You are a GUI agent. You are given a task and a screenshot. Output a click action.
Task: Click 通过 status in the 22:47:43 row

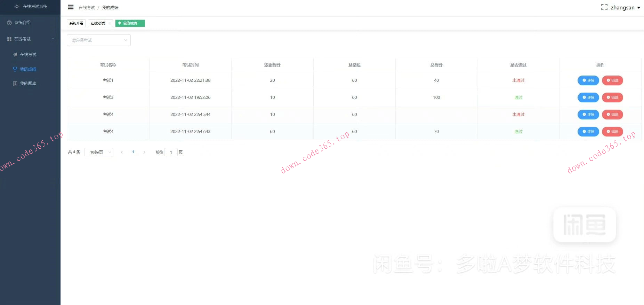click(518, 132)
